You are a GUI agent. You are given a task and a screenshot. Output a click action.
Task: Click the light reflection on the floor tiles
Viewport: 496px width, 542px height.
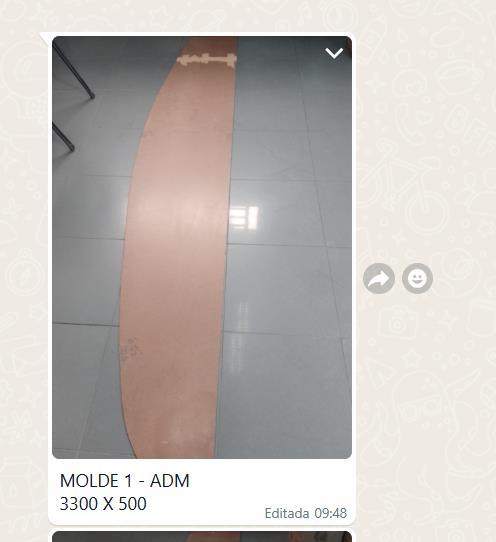[244, 217]
